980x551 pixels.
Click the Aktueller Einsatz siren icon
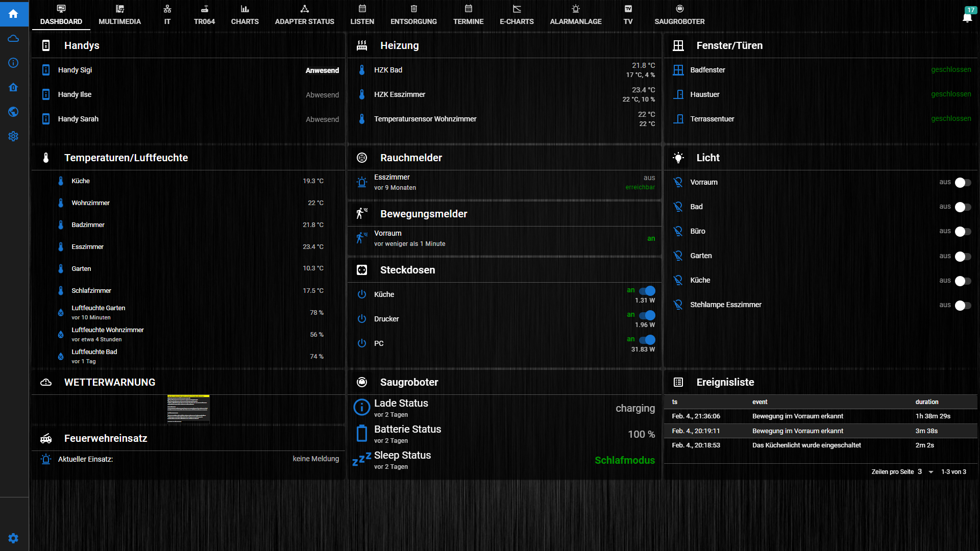(46, 459)
